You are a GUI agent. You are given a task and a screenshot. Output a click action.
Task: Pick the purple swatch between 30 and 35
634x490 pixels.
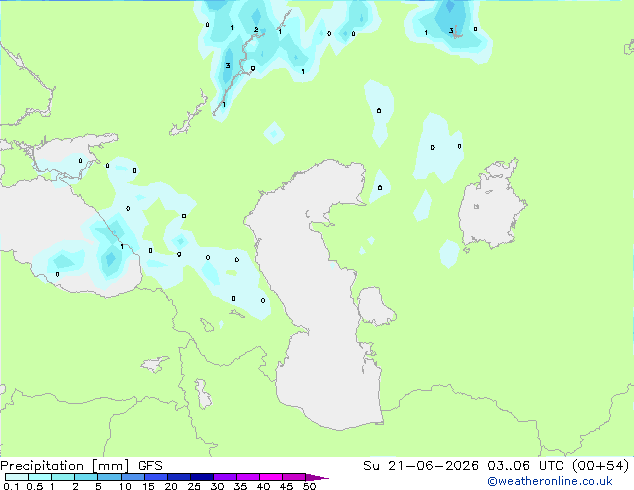coord(224,477)
